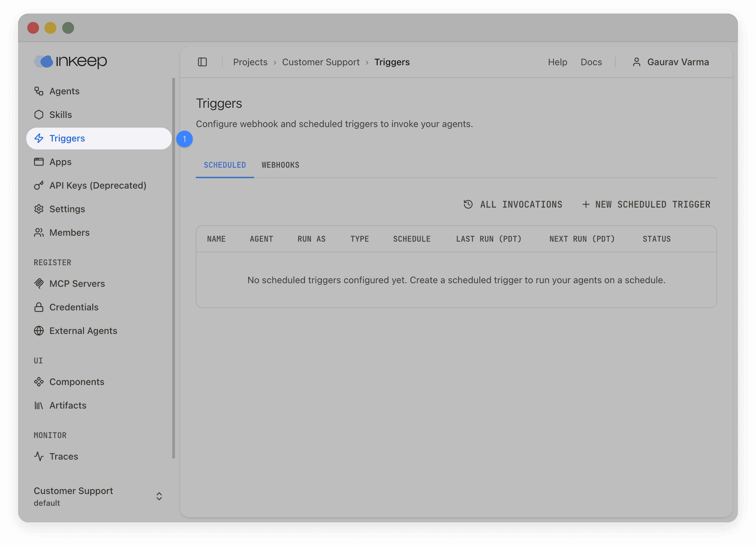Click the key icon beside API Keys (Deprecated)

click(39, 185)
